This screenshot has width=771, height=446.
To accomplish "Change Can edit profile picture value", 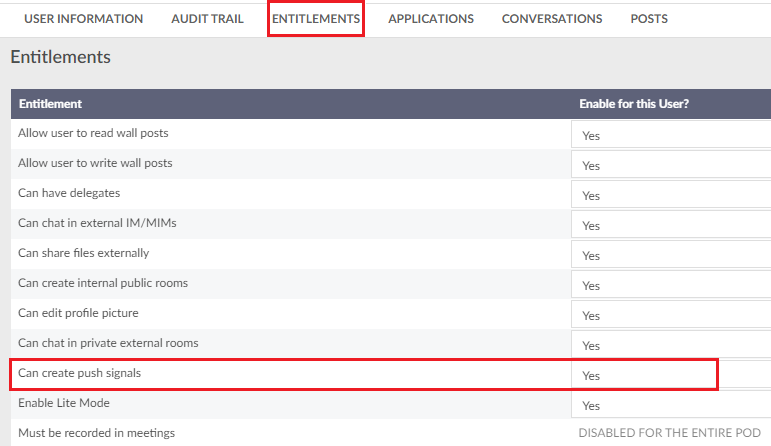I will (x=671, y=314).
